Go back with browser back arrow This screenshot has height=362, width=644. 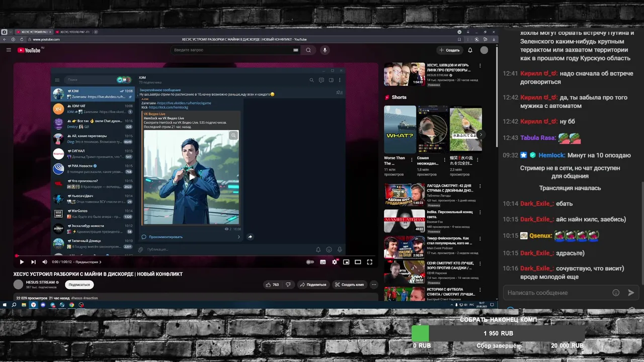click(5, 39)
